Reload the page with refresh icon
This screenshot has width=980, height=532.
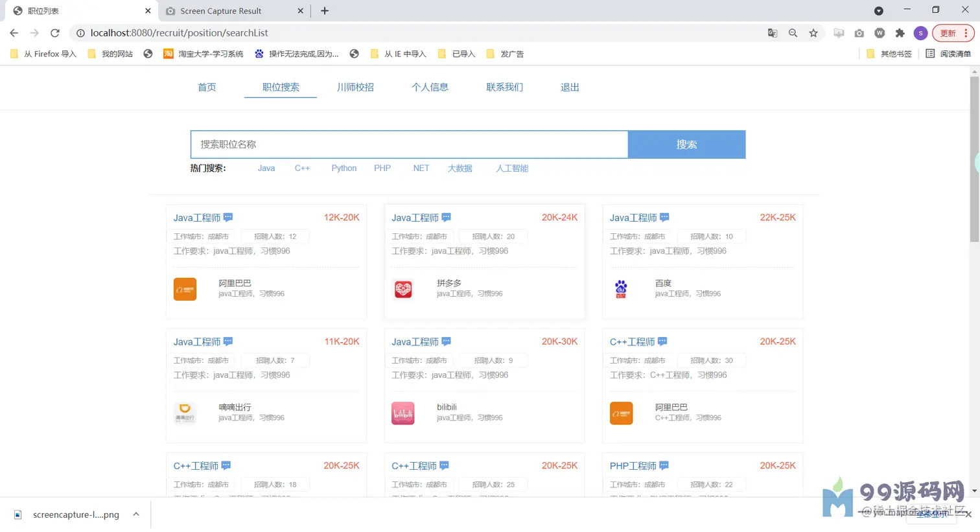55,33
